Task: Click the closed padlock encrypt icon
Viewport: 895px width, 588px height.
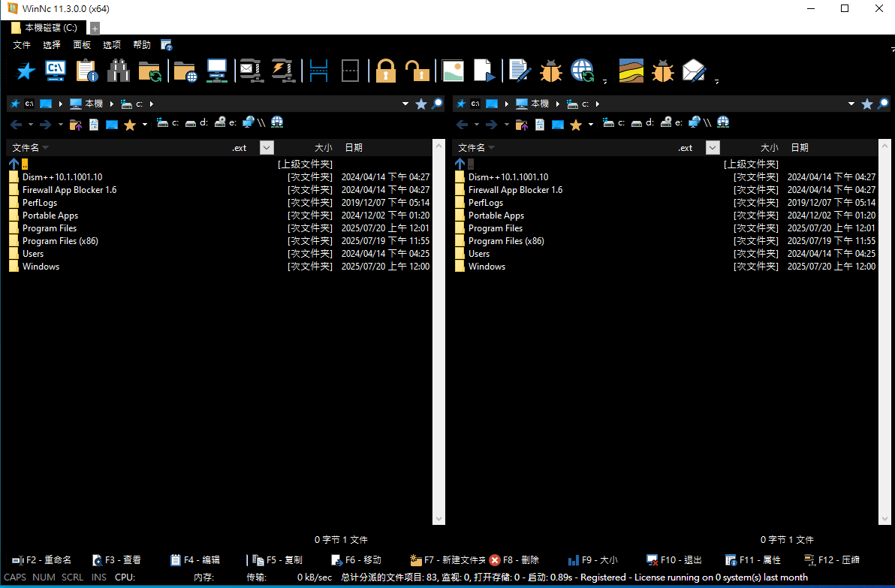Action: coord(386,71)
